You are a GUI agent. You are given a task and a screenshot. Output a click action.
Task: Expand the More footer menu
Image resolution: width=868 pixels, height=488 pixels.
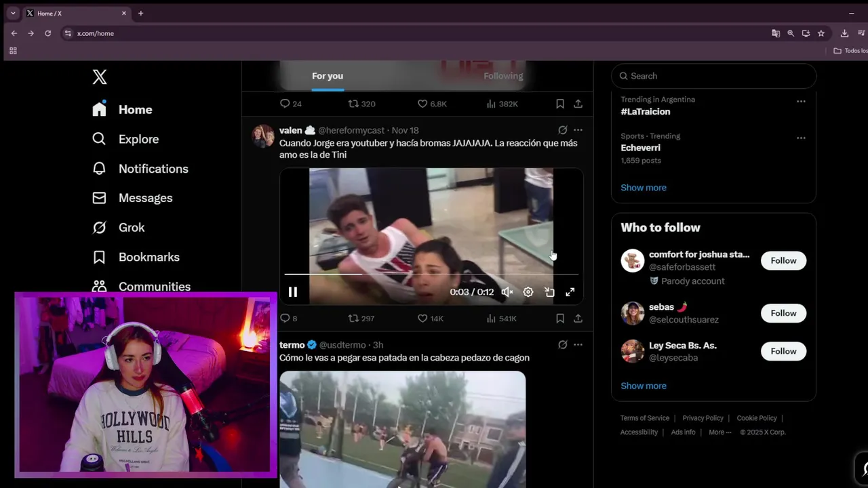click(x=719, y=432)
